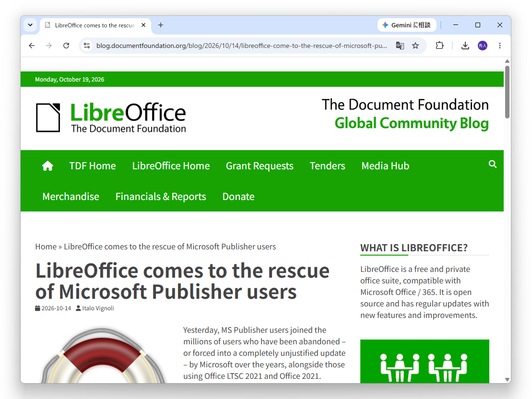Click Donate in the navigation bar

[x=238, y=197]
